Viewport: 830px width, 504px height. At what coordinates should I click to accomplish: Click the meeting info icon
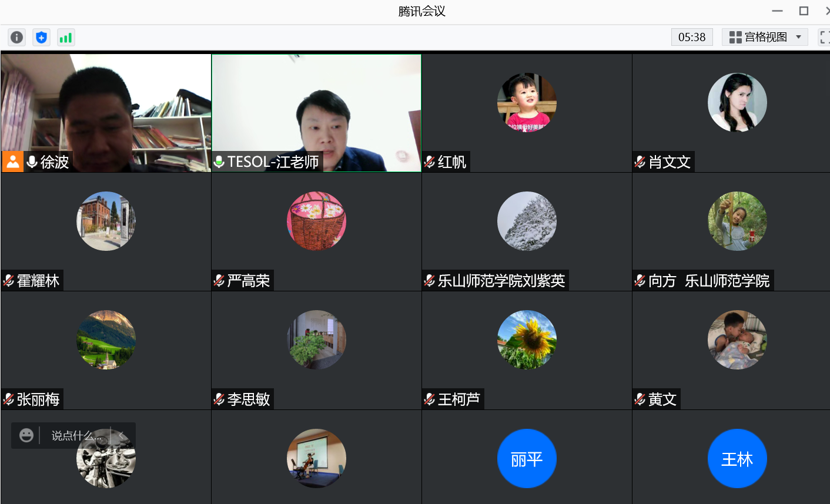pos(17,38)
